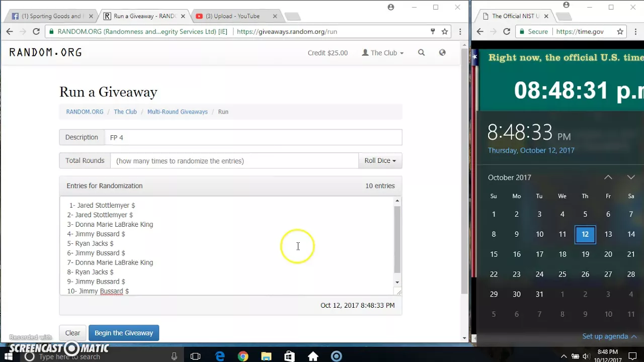Close the Upload - YouTube tab
The image size is (644, 362).
click(x=275, y=16)
